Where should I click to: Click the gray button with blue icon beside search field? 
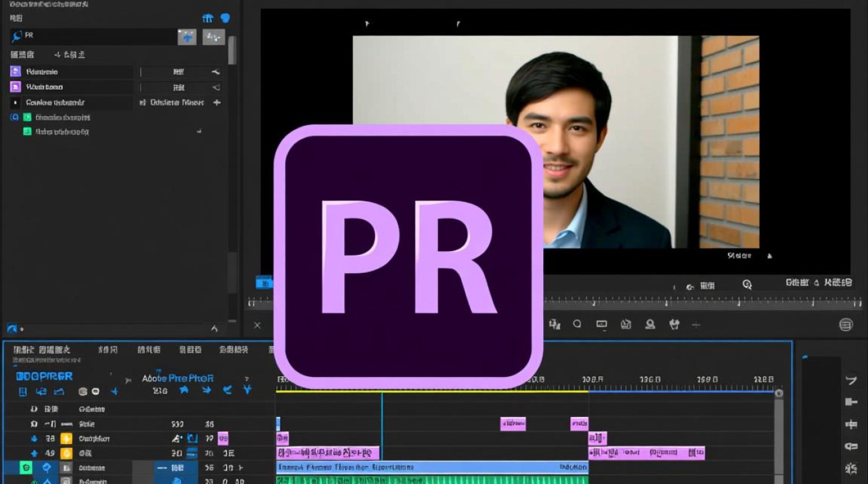[187, 37]
